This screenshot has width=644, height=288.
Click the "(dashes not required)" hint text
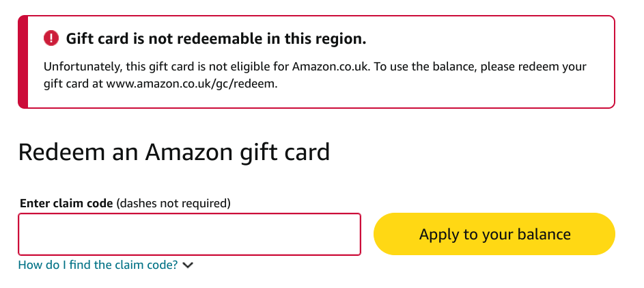[x=173, y=203]
